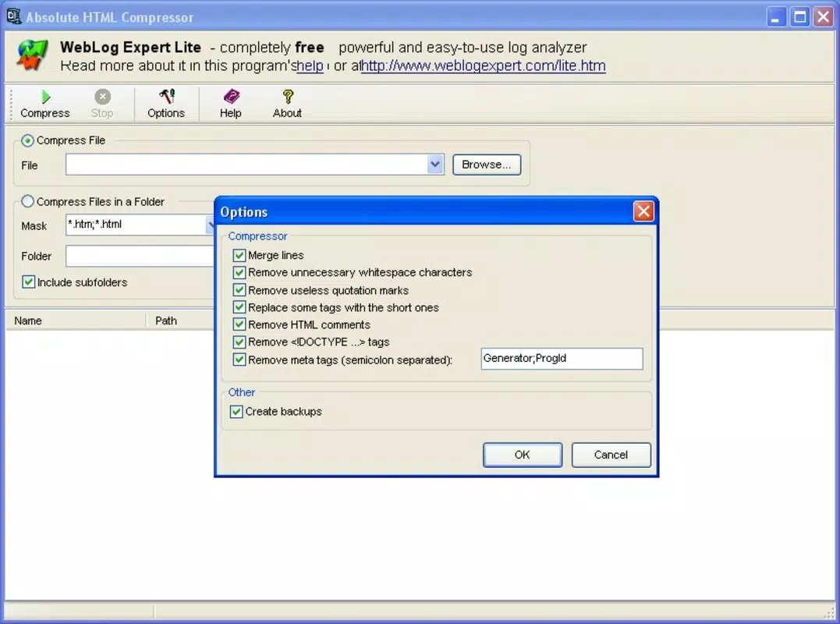
Task: Confirm Options dialog with OK
Action: pyautogui.click(x=523, y=455)
